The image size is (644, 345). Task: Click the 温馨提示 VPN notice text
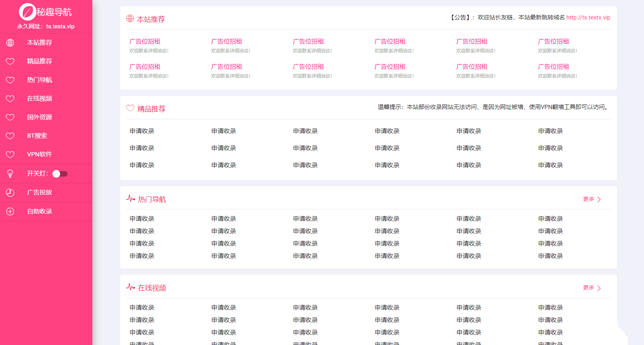[x=494, y=107]
